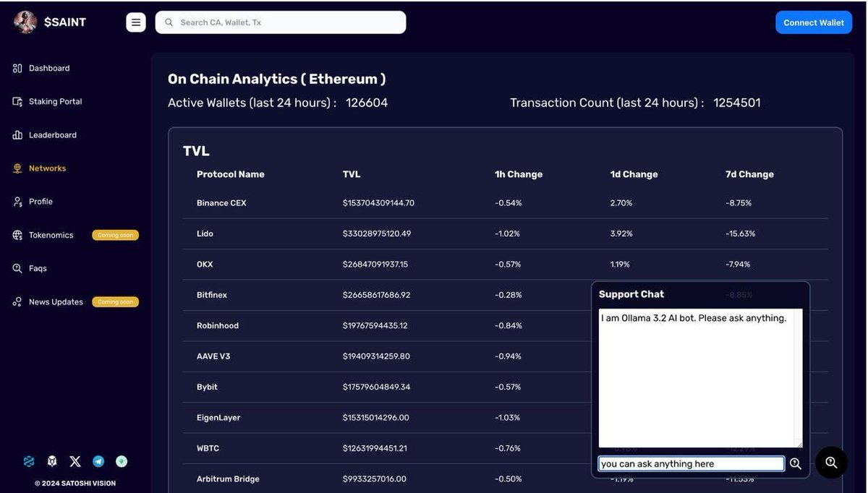868x493 pixels.
Task: Focus the Search CA, Wallet, Tx field
Action: tap(281, 22)
